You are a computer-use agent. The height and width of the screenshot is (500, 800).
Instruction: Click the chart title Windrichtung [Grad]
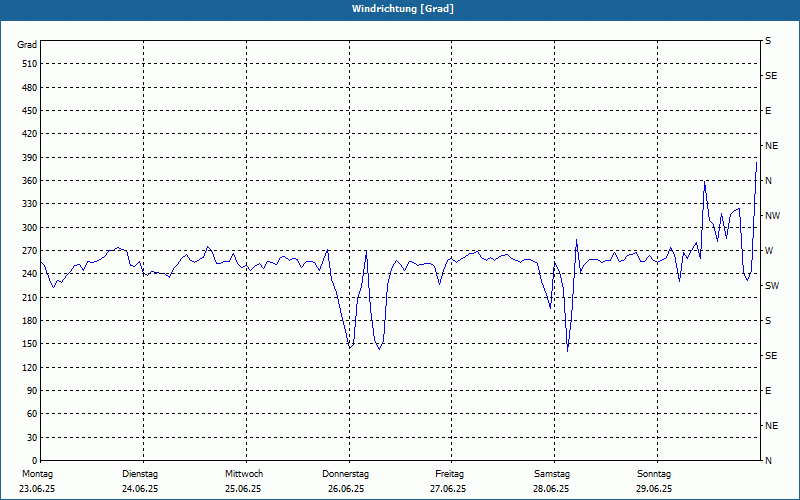(x=403, y=9)
